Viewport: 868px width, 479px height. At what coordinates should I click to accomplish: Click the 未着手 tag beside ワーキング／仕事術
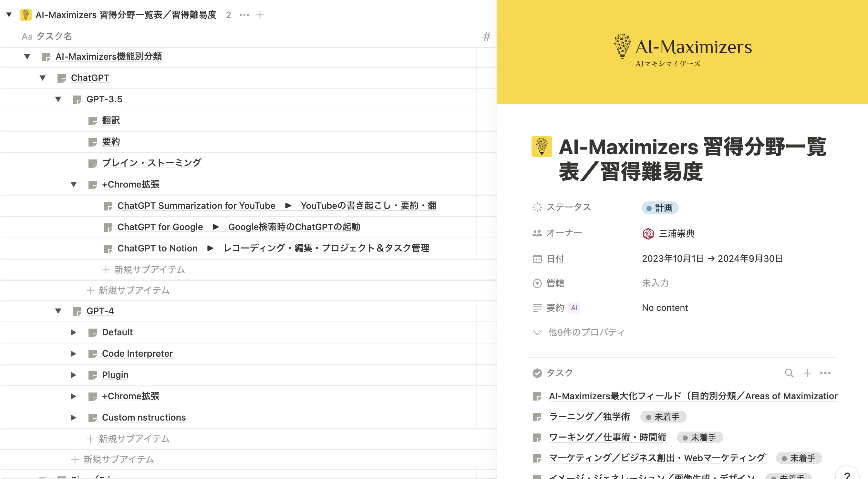tap(700, 438)
